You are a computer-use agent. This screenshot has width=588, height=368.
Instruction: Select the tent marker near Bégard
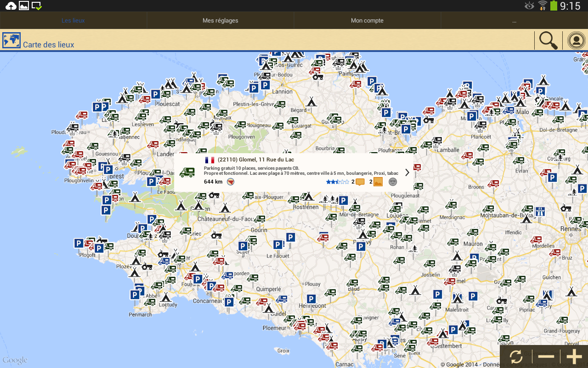[312, 101]
